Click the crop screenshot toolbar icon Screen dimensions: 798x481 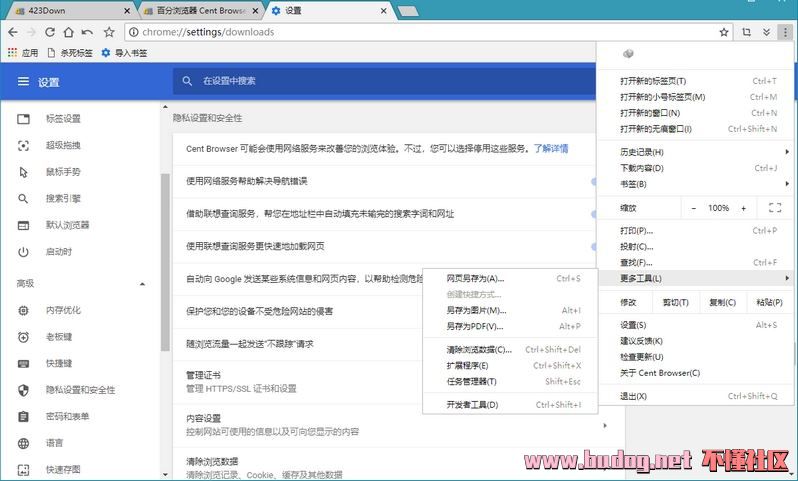(x=746, y=32)
